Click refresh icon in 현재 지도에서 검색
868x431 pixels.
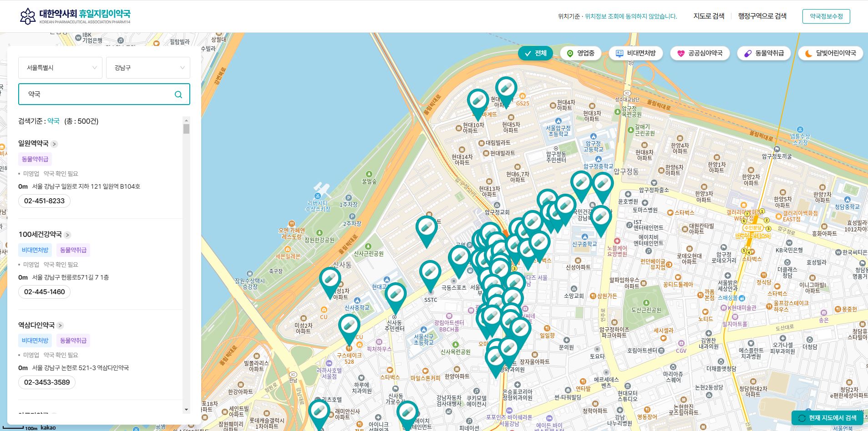point(802,418)
